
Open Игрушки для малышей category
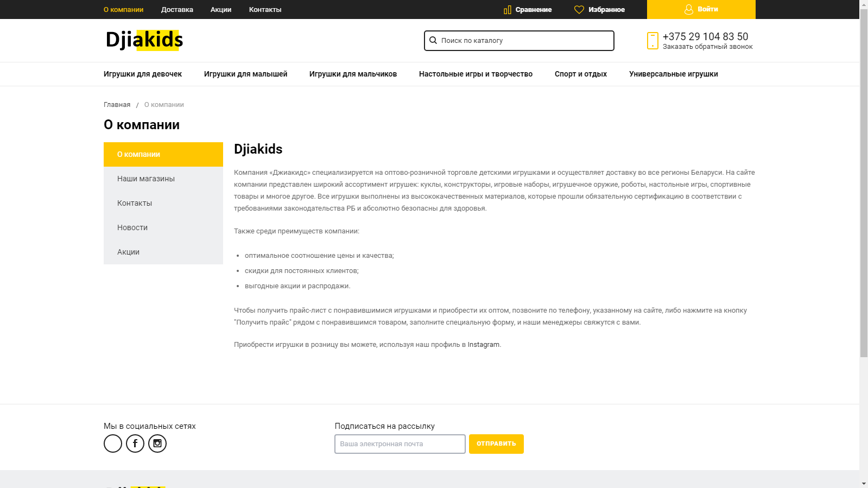(245, 74)
